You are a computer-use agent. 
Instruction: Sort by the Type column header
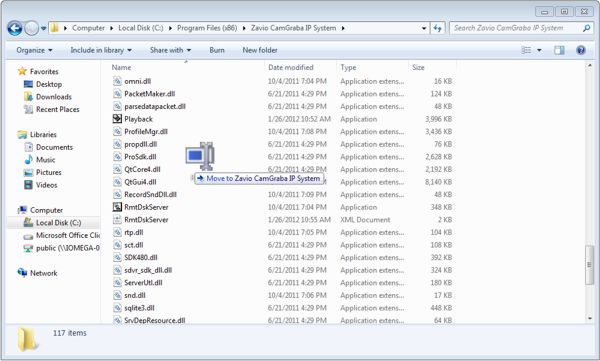click(x=348, y=67)
